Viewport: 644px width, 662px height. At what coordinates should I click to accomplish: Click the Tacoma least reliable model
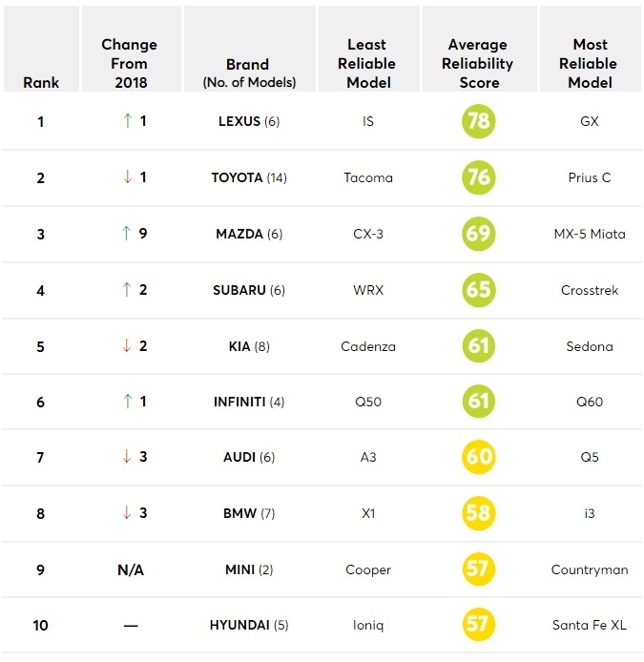tap(368, 177)
